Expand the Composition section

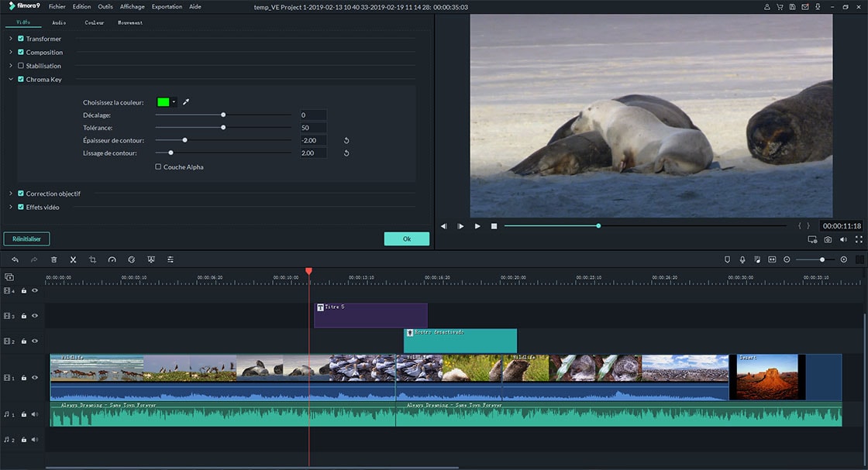[11, 52]
